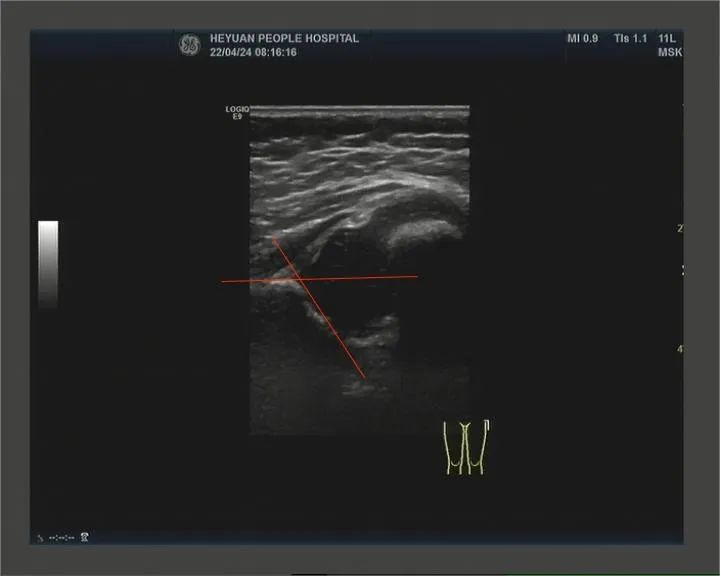Click the GE logo in the header
The image size is (720, 576).
(x=189, y=44)
